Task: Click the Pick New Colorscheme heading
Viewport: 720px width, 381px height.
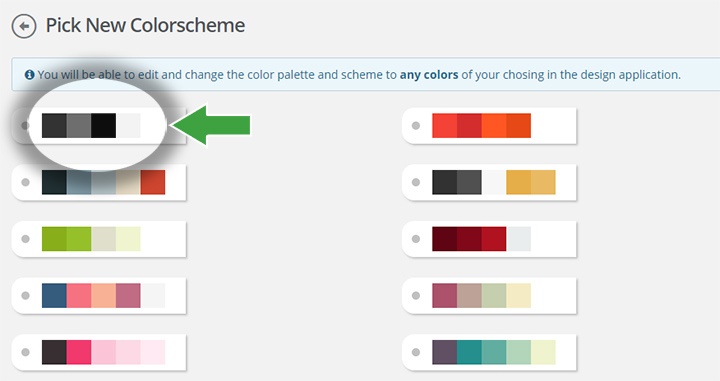Action: point(145,25)
